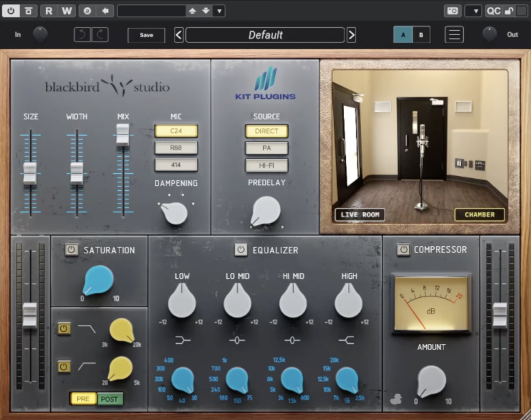The height and width of the screenshot is (420, 531).
Task: Select HI-FI source
Action: click(x=266, y=166)
